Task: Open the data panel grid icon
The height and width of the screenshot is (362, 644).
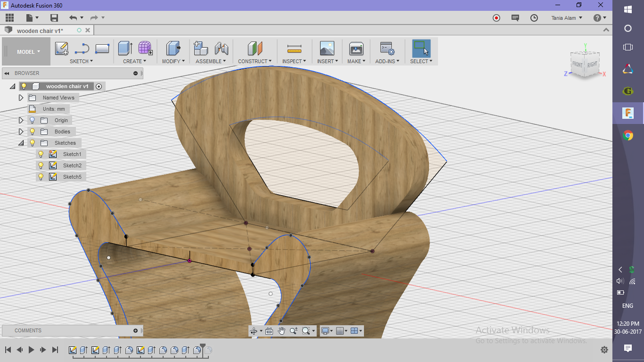Action: pos(9,18)
